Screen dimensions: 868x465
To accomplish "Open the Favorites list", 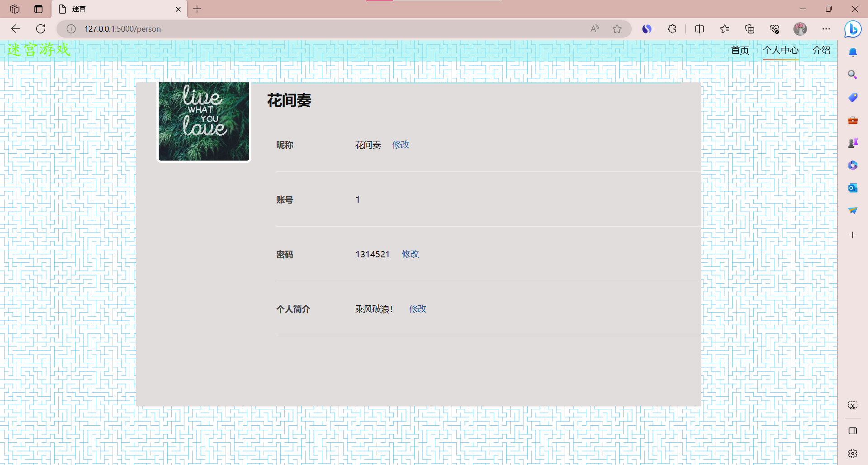I will tap(725, 29).
